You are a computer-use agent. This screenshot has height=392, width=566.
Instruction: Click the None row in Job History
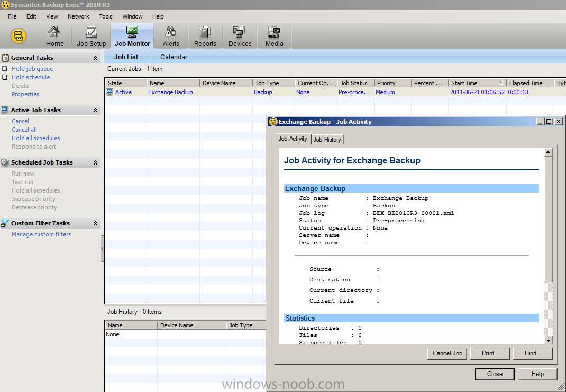pyautogui.click(x=186, y=335)
